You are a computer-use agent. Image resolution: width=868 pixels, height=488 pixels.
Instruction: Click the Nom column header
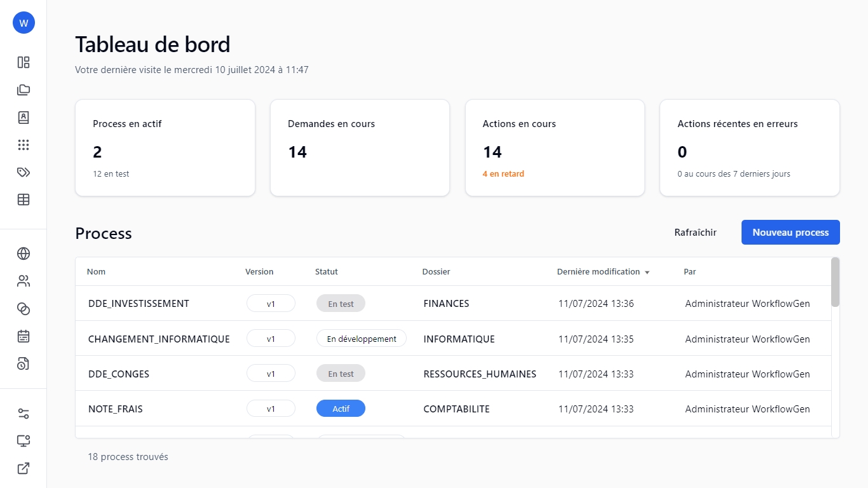[96, 271]
